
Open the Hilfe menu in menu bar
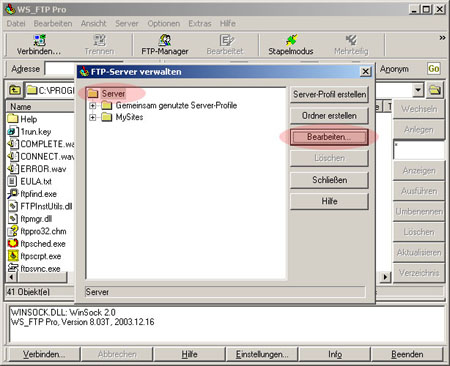pos(228,24)
